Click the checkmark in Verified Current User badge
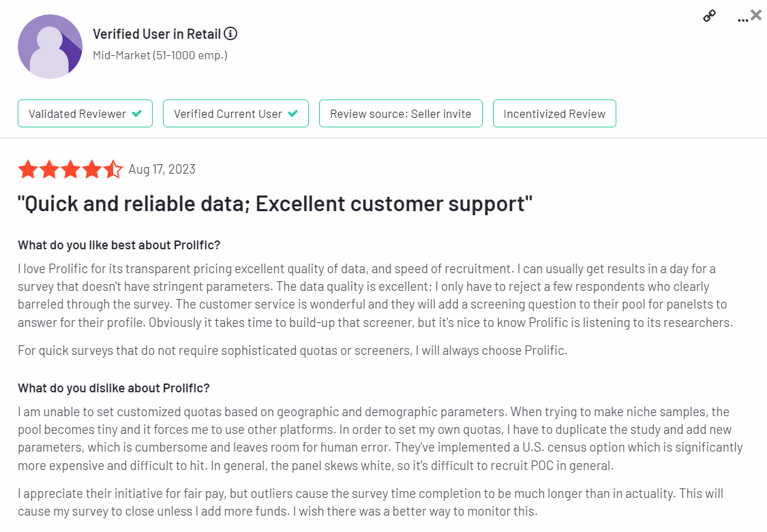767x532 pixels. [x=293, y=113]
